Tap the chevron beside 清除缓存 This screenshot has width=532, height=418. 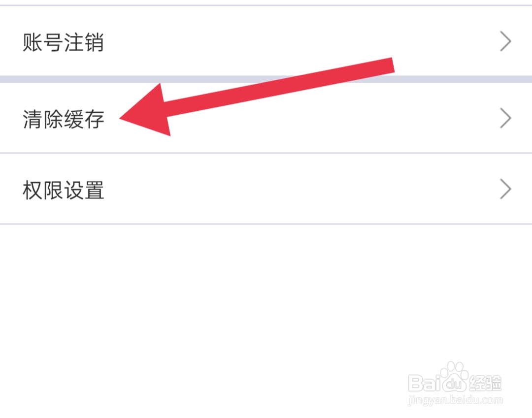(x=505, y=119)
